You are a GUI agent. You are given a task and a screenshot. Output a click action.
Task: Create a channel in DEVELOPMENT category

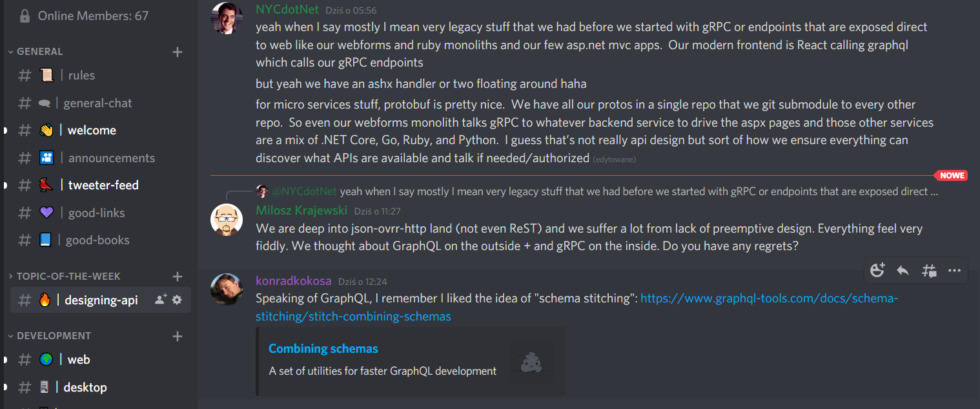pos(177,335)
